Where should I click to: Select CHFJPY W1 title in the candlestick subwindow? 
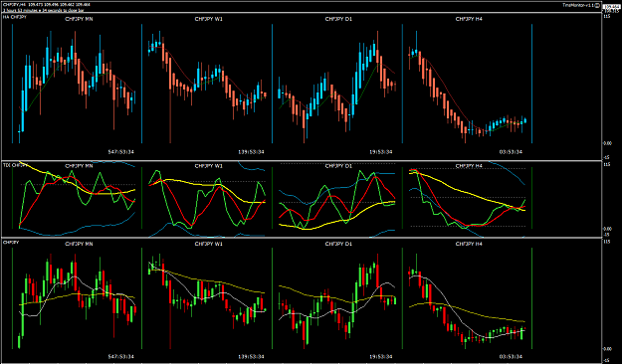[x=209, y=244]
